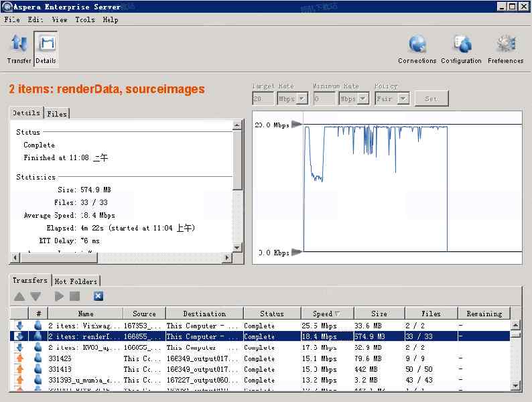Sort by the Name column header
532x402 pixels.
click(86, 314)
